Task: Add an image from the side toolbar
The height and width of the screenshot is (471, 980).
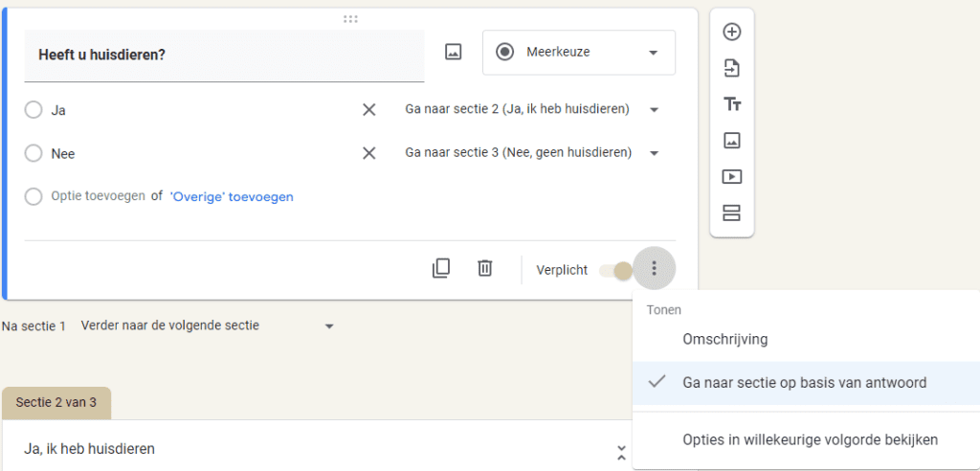Action: click(x=731, y=141)
